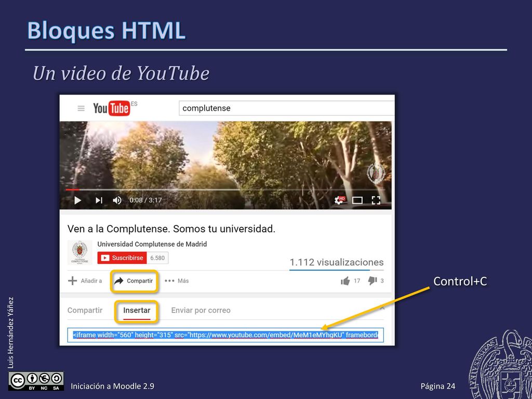Collapse the share panel with the chevron
This screenshot has height=399, width=532.
click(x=382, y=308)
